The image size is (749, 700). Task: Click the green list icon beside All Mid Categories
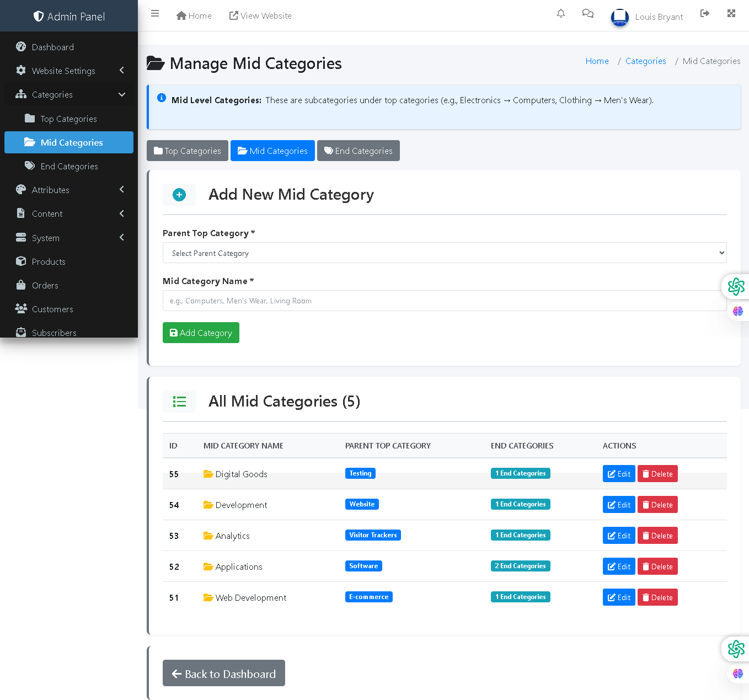tap(179, 402)
